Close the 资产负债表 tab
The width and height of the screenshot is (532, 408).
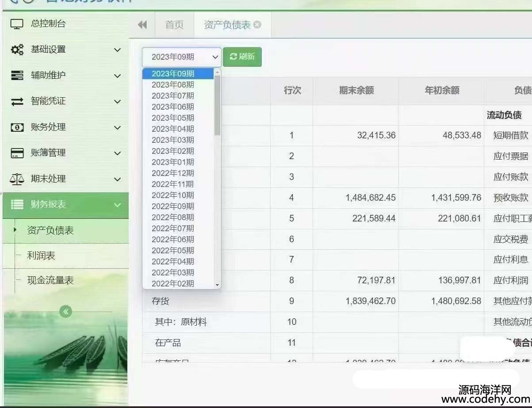click(x=257, y=25)
